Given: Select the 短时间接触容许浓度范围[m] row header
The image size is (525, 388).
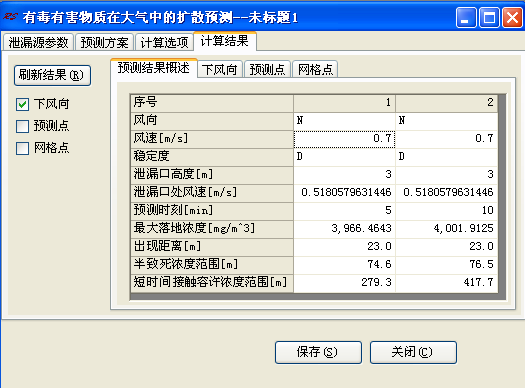Looking at the screenshot, I should 212,284.
